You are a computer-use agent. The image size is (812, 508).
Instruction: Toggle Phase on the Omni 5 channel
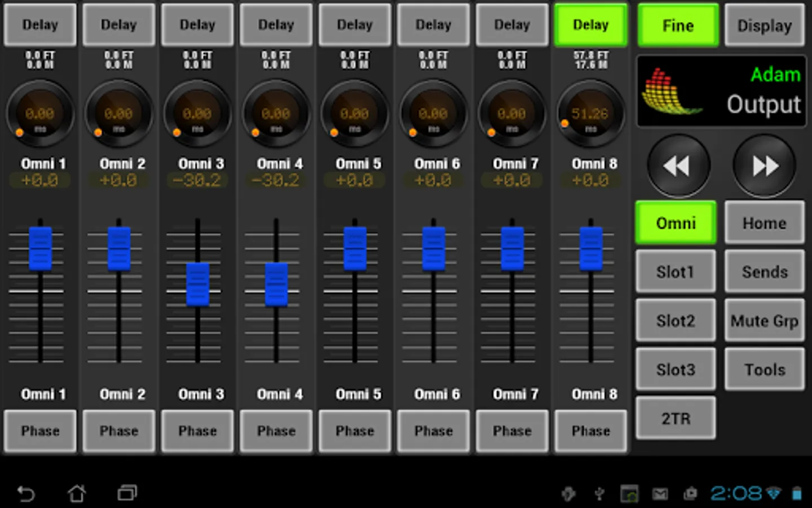coord(355,431)
